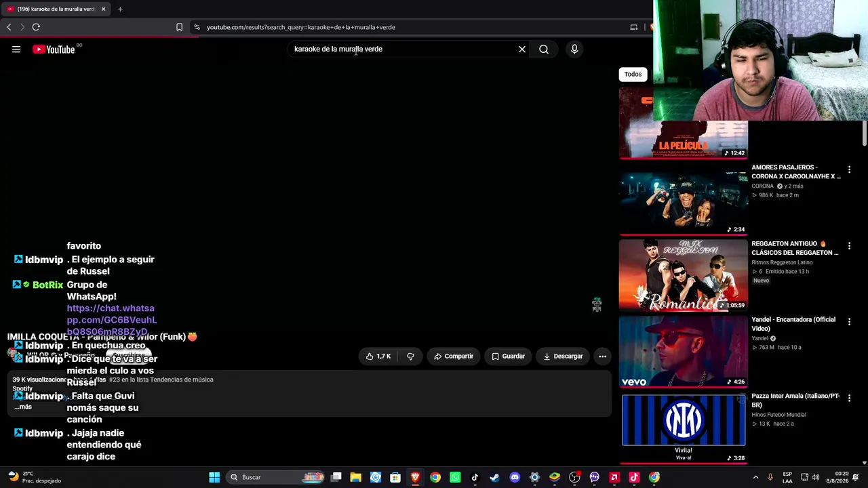
Task: Open the LA PELICULA video thumbnail
Action: [x=684, y=123]
